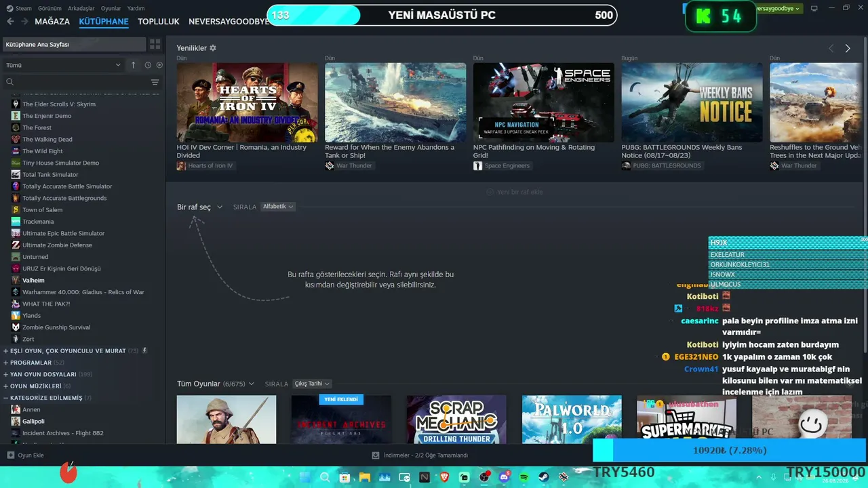The height and width of the screenshot is (488, 868).
Task: Click the Valheim game icon in the sidebar
Action: pyautogui.click(x=16, y=280)
